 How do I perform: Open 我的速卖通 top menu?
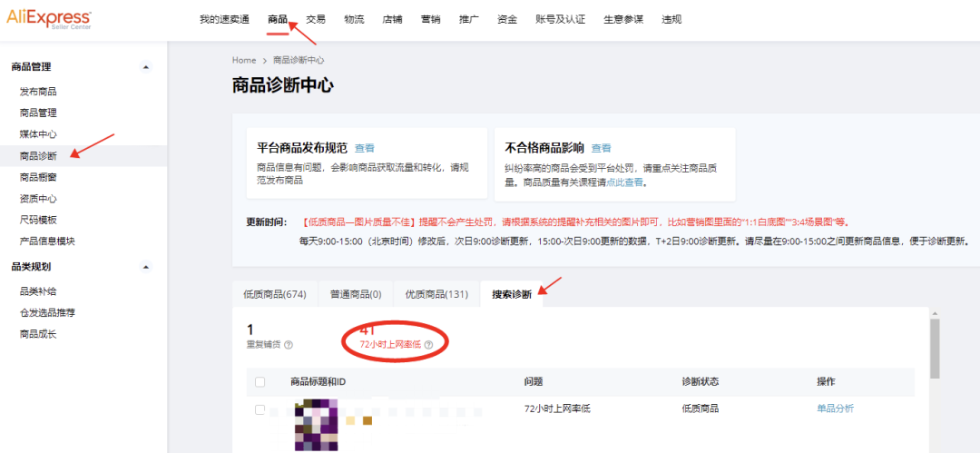point(224,19)
